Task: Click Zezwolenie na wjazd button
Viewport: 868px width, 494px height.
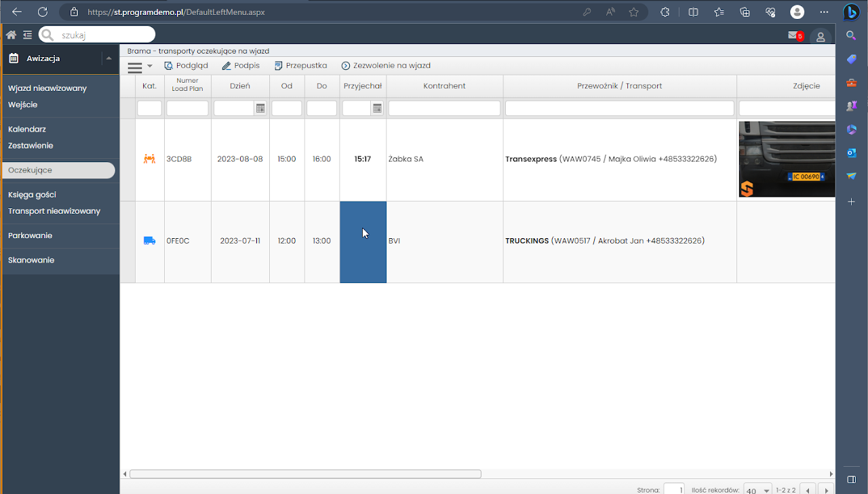Action: click(386, 66)
